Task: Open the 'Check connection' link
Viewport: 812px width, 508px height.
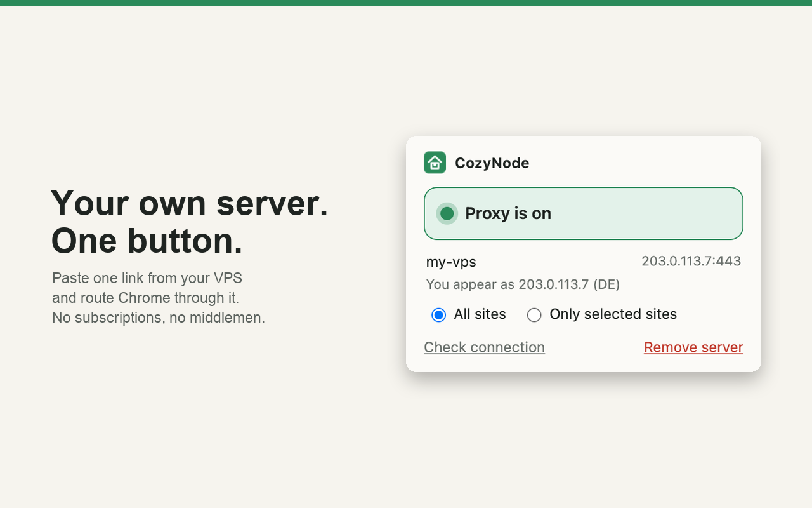Action: click(x=484, y=347)
